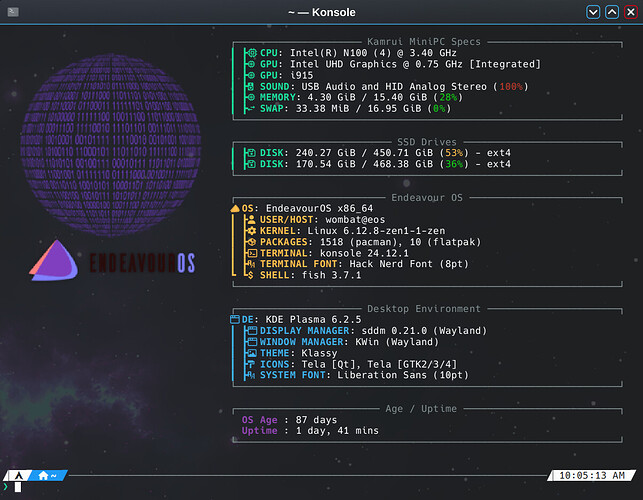Click the 'i915' GPU driver text
This screenshot has width=643, height=500.
pos(301,75)
